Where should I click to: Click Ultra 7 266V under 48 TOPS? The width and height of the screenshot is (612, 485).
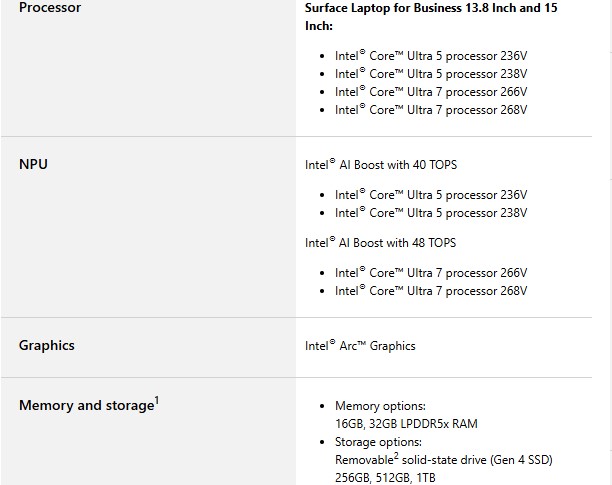point(430,273)
